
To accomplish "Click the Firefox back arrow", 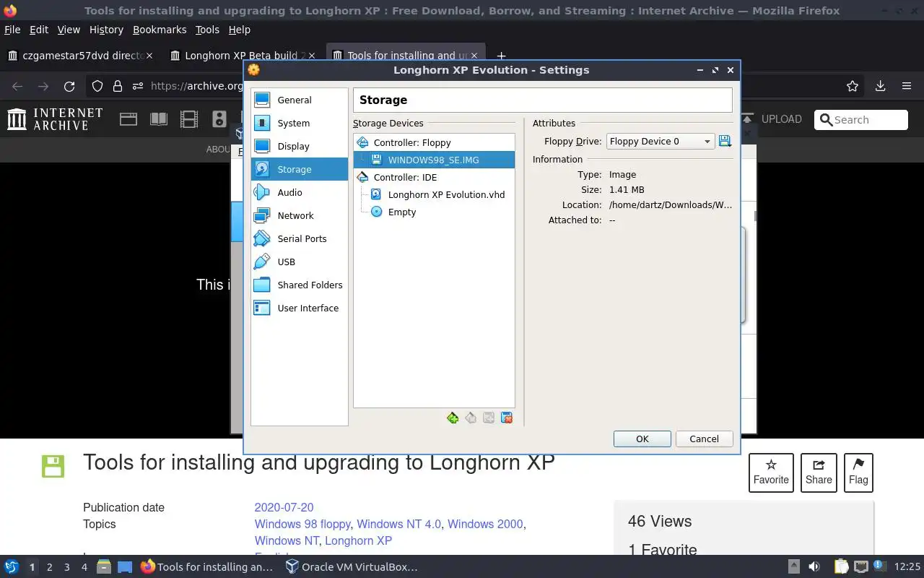I will 17,86.
